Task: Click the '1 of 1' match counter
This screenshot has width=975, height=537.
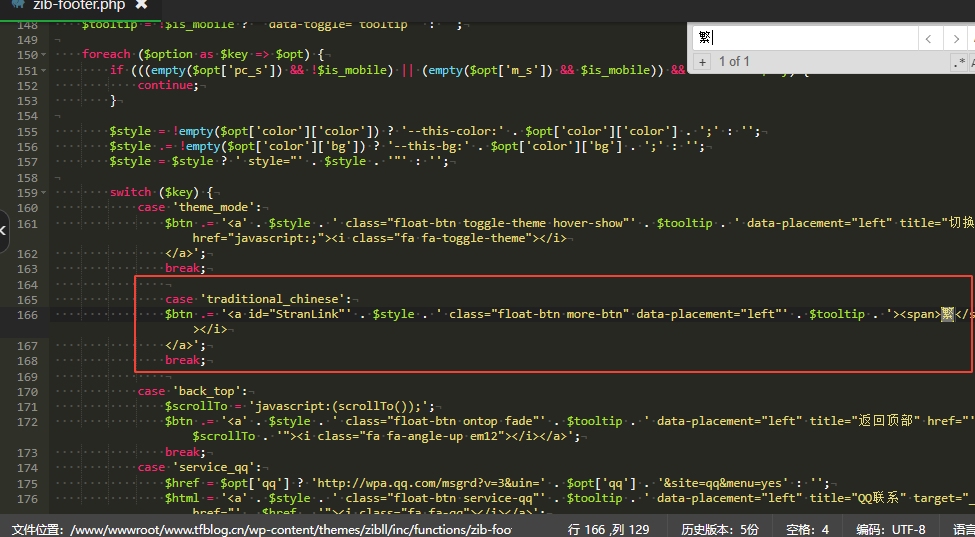Action: pyautogui.click(x=734, y=62)
